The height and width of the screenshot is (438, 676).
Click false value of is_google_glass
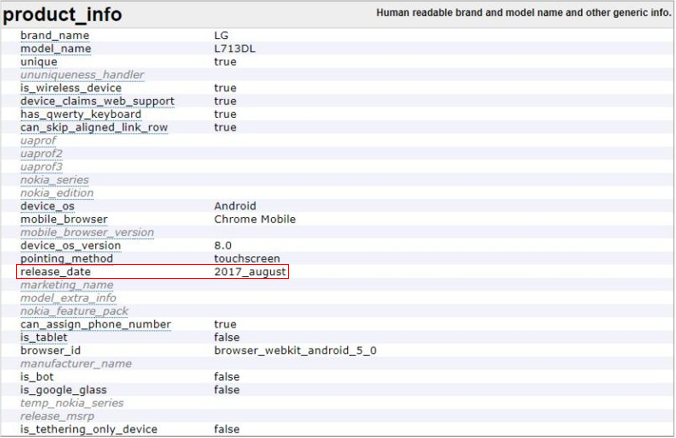pos(227,390)
